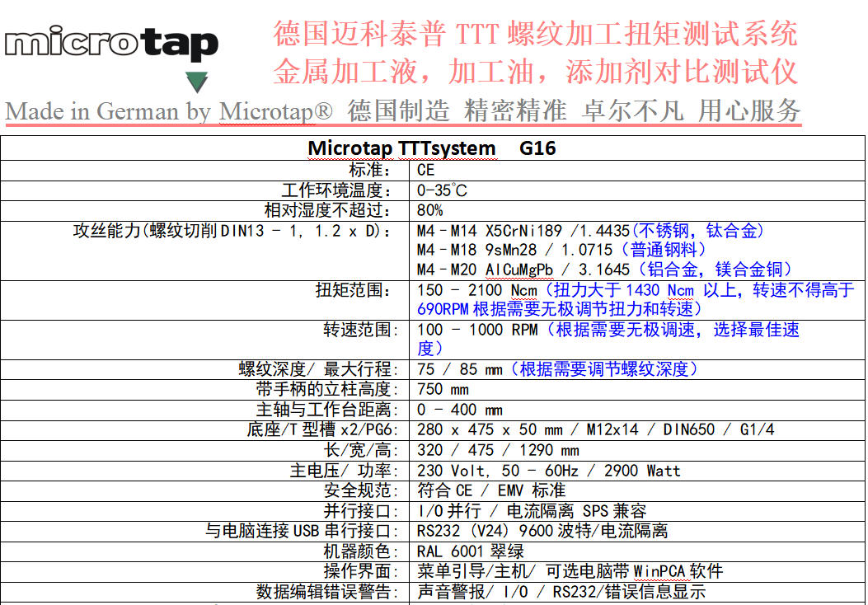Click the value 320 / 475 / 1290 mm
This screenshot has height=605, width=868.
coord(498,451)
